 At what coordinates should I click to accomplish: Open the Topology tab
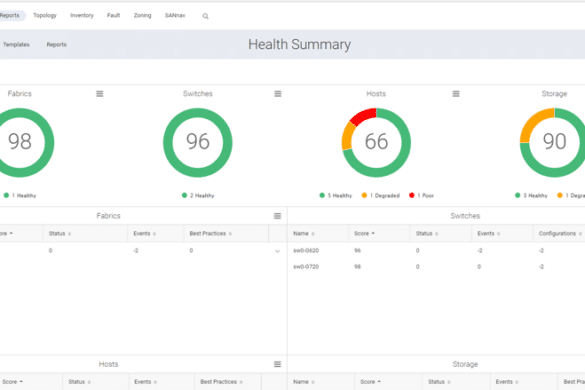tap(45, 15)
